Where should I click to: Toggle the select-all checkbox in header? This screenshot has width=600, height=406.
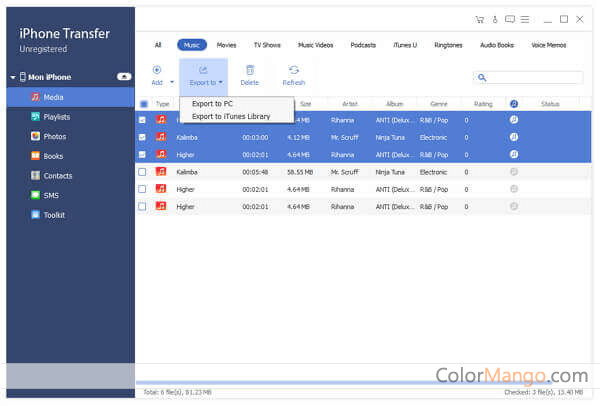143,104
